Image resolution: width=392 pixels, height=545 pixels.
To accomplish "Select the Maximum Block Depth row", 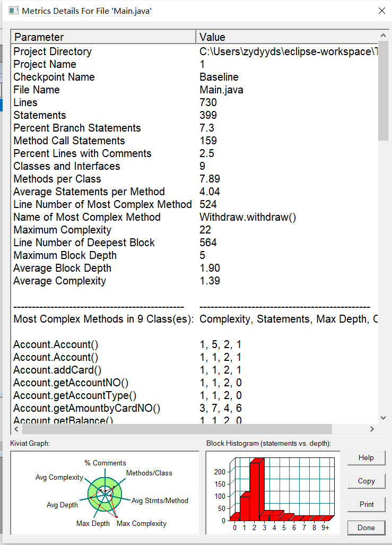I will coord(195,255).
